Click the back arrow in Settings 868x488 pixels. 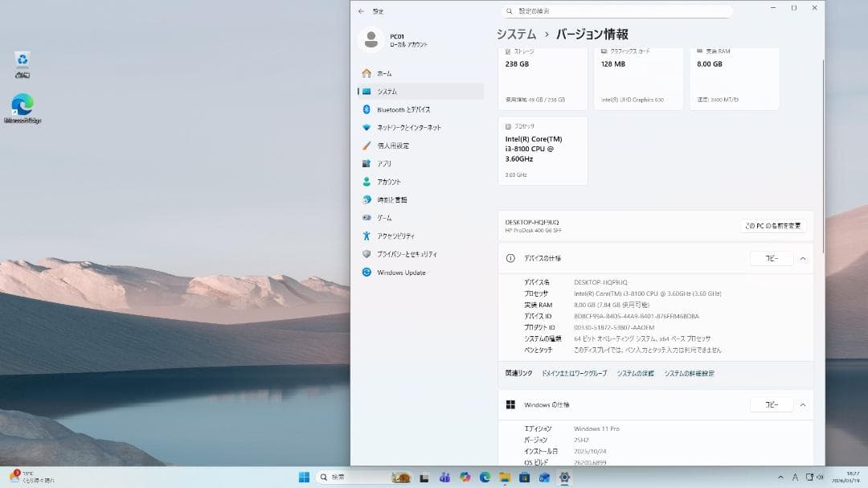click(361, 11)
